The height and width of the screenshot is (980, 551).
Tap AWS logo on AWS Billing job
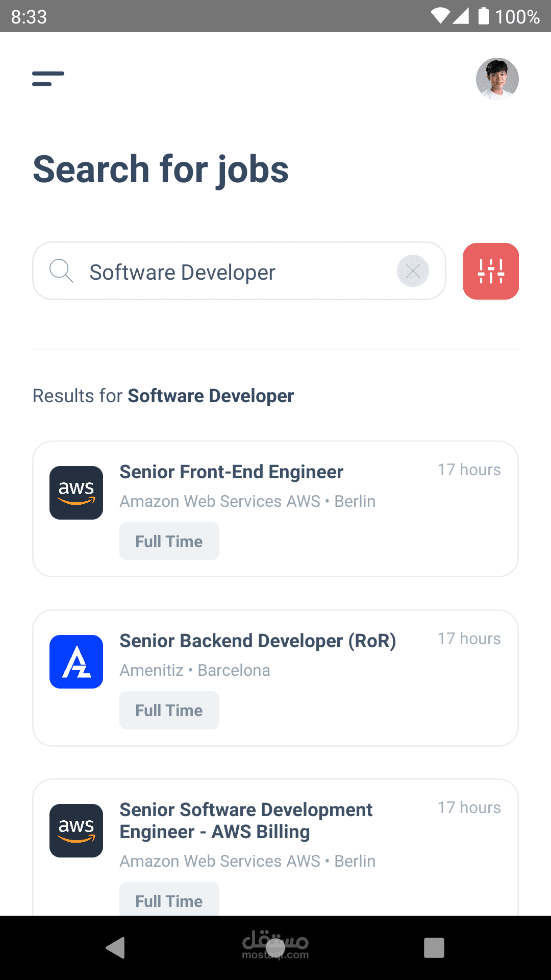coord(76,830)
